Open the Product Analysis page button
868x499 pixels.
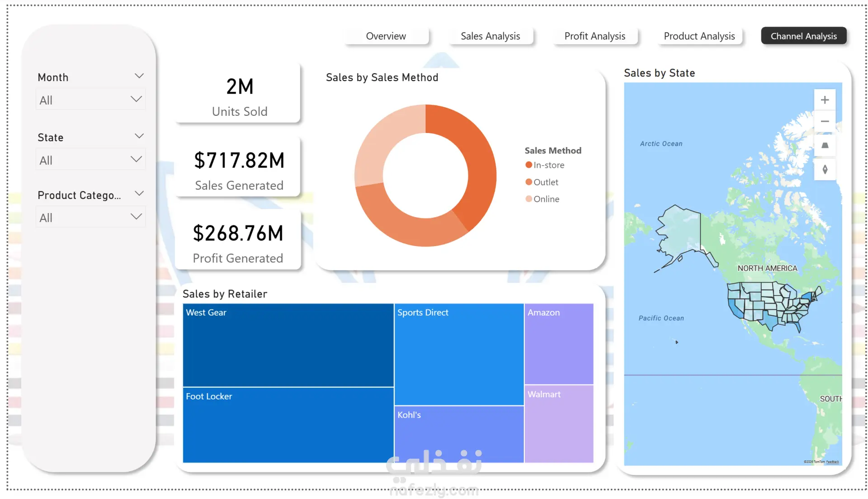699,36
